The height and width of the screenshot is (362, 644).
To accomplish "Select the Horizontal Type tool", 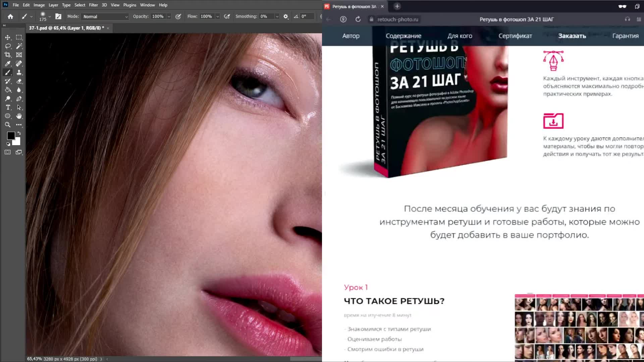I will pos(8,107).
